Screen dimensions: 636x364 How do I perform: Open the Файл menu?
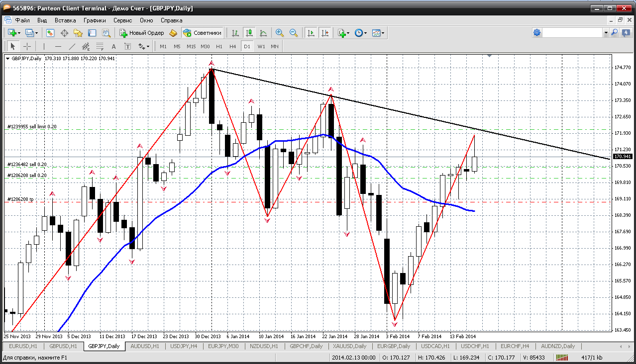tap(22, 20)
